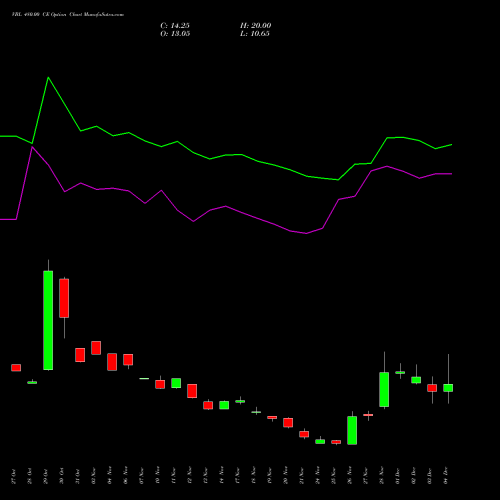Viewport: 500px width, 500px height.
Task: Click the 21 Nov date label
Action: (301, 476)
